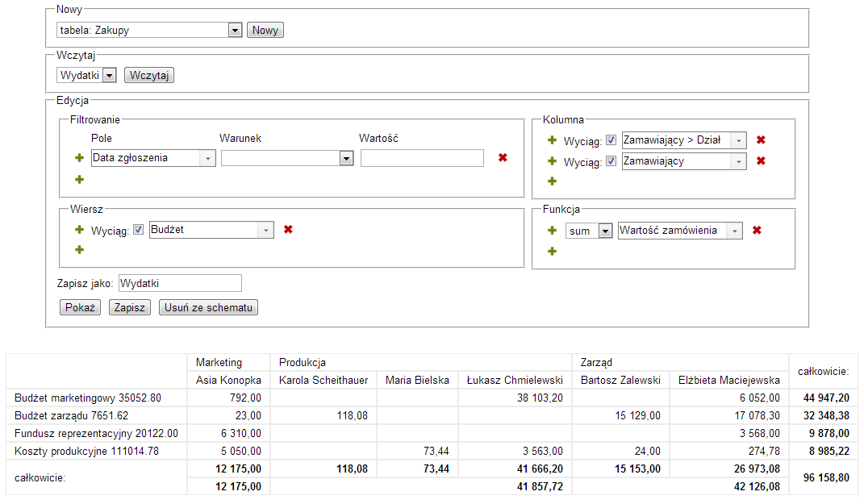Toggle Wyciąg checkbox next to the plain Zamawiający field

611,161
